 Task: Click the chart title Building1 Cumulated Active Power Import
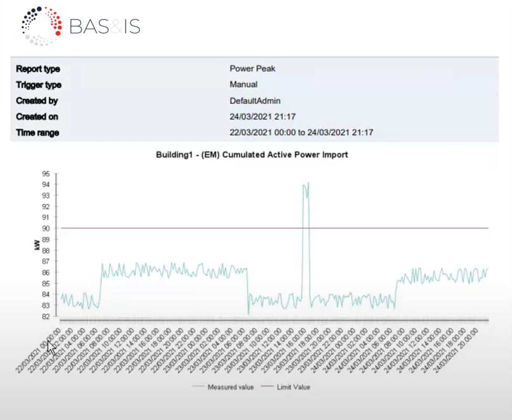(x=252, y=155)
